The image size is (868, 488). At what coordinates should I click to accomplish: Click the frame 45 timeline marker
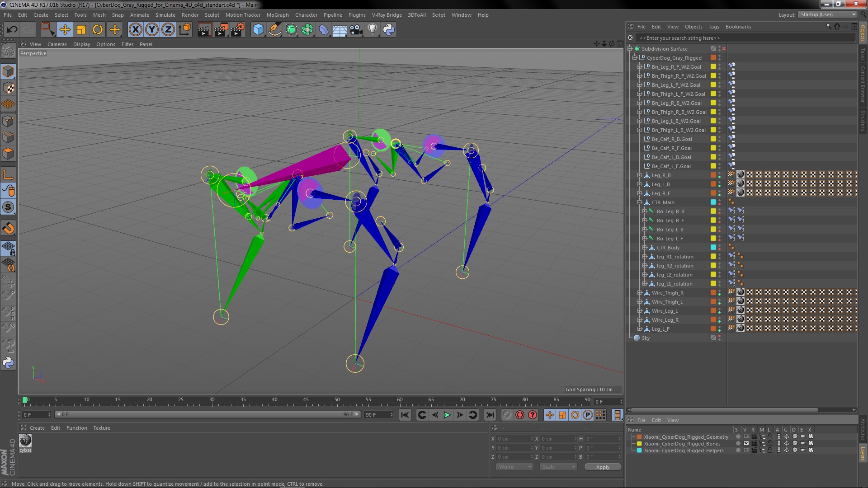[x=306, y=400]
